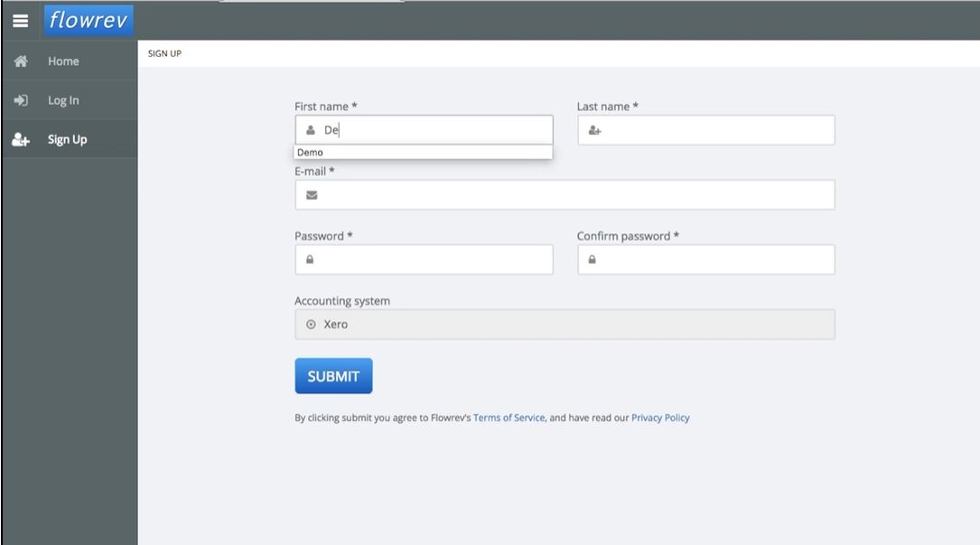Click the person icon in the First name field
This screenshot has width=980, height=545.
pyautogui.click(x=310, y=129)
